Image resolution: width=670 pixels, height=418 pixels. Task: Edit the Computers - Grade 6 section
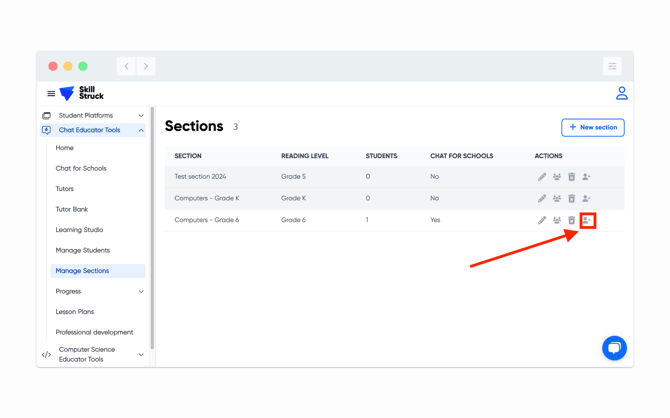[542, 220]
